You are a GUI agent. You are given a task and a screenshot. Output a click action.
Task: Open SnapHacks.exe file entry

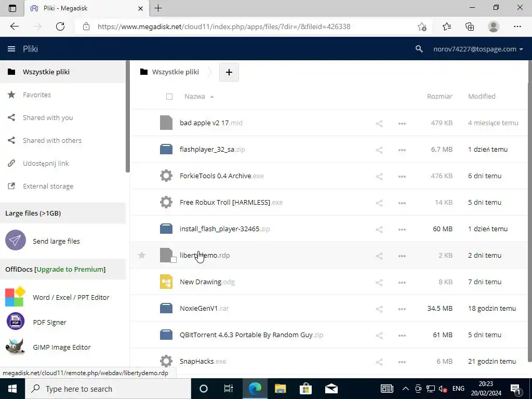[203, 361]
